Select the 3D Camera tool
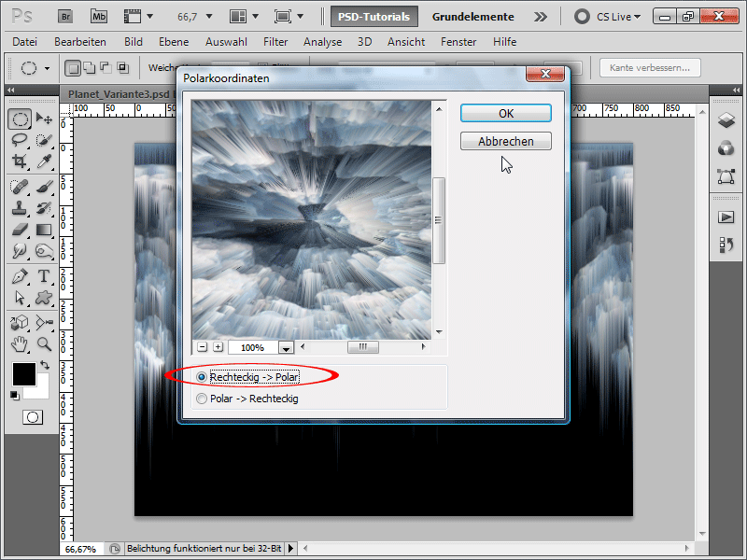 (x=44, y=322)
